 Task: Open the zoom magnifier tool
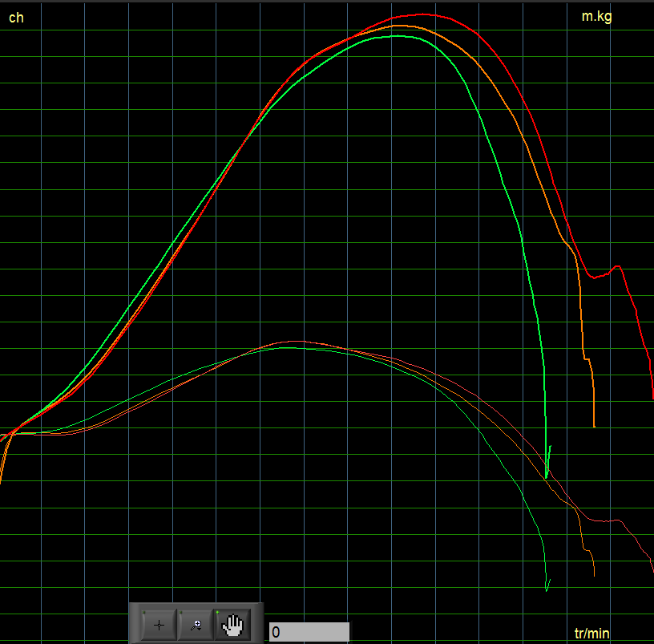click(x=196, y=625)
